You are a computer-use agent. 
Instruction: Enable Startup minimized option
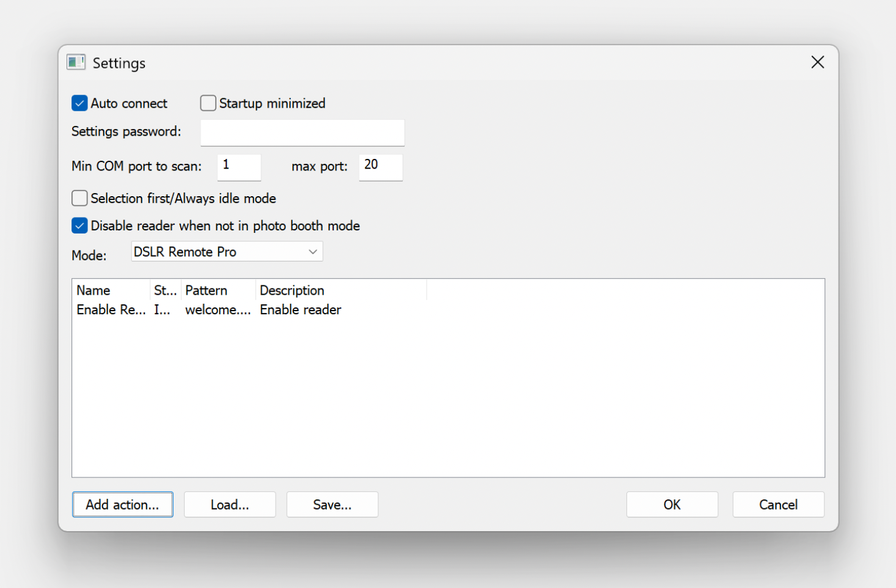(208, 103)
